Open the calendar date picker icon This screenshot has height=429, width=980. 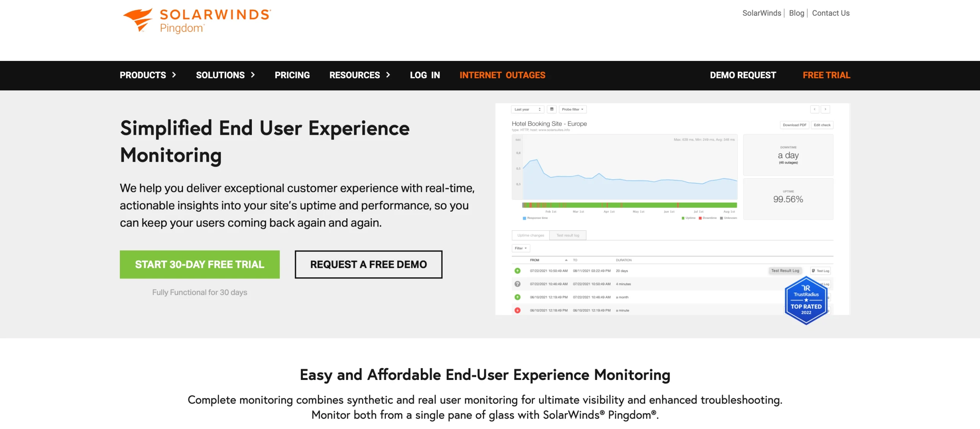[x=552, y=109]
